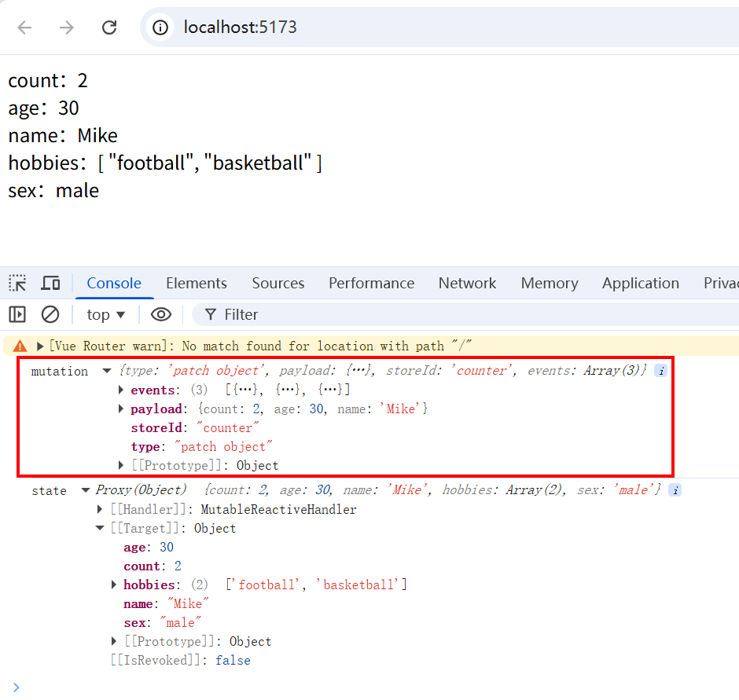Image resolution: width=739 pixels, height=700 pixels.
Task: Expand the mutation's [[Prototype]] entry
Action: click(x=120, y=465)
